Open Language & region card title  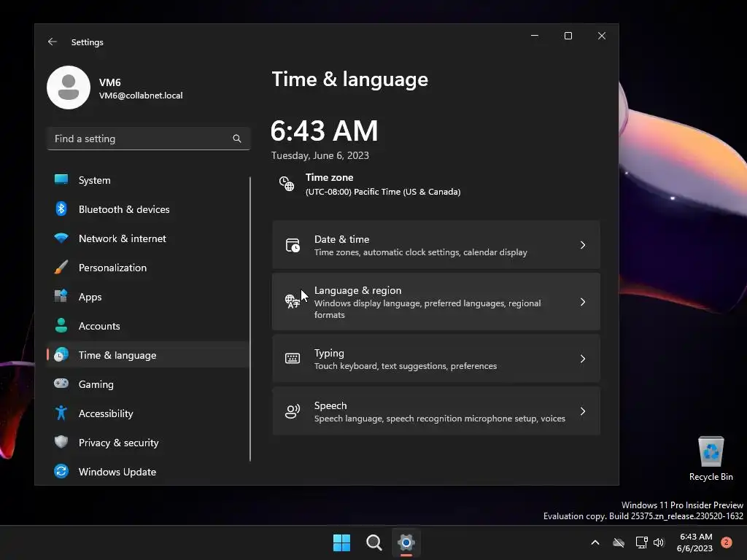357,290
